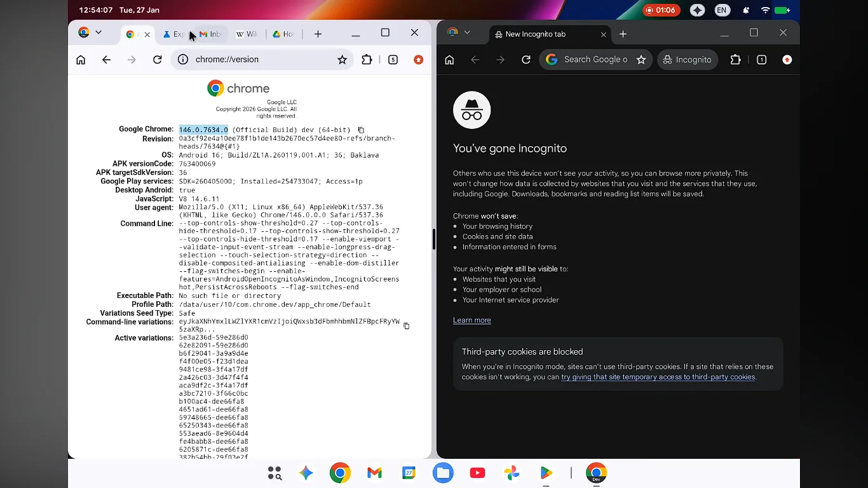Bookmark the chrome://version page with the star
The image size is (868, 488).
point(342,59)
